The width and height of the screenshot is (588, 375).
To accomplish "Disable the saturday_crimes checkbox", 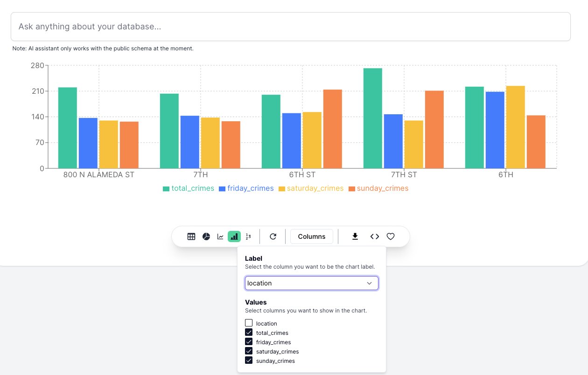I will tap(249, 351).
